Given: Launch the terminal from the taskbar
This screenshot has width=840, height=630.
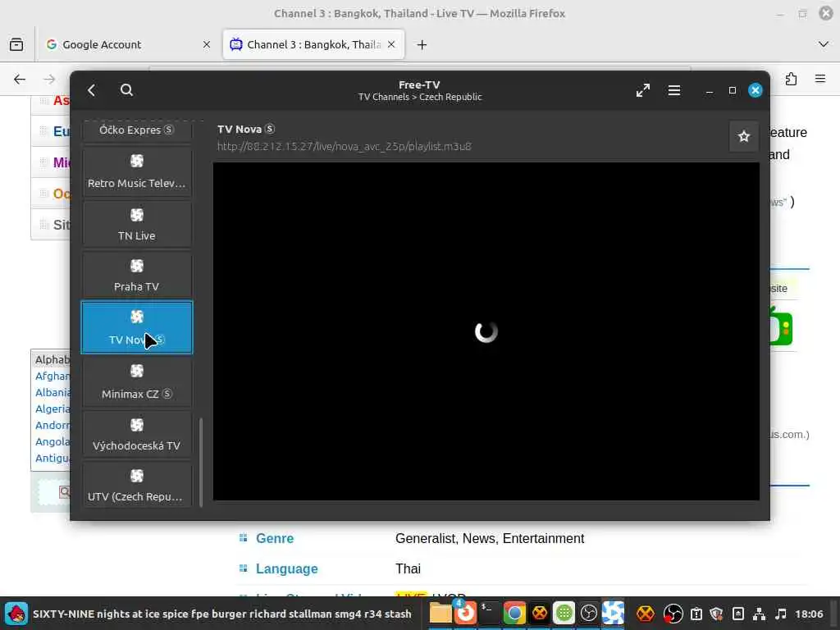Looking at the screenshot, I should pos(489,614).
